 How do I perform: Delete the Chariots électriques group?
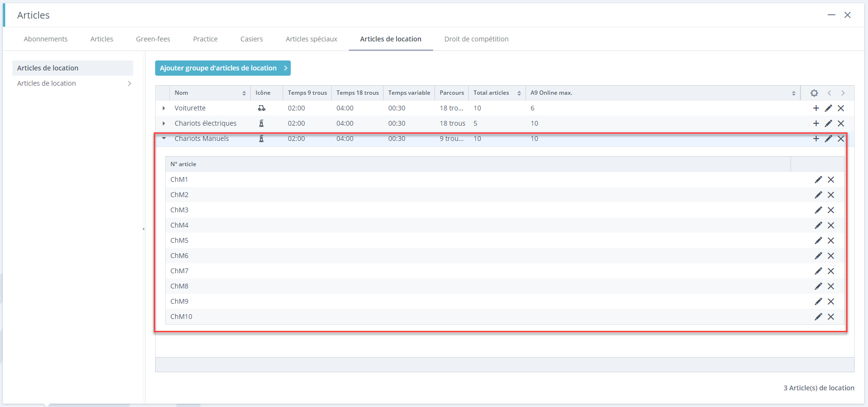841,123
